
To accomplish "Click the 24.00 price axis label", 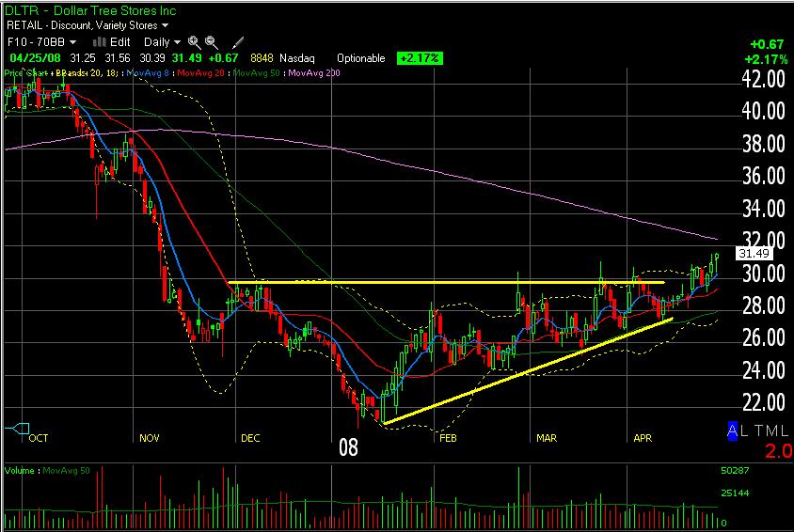I will (x=764, y=370).
